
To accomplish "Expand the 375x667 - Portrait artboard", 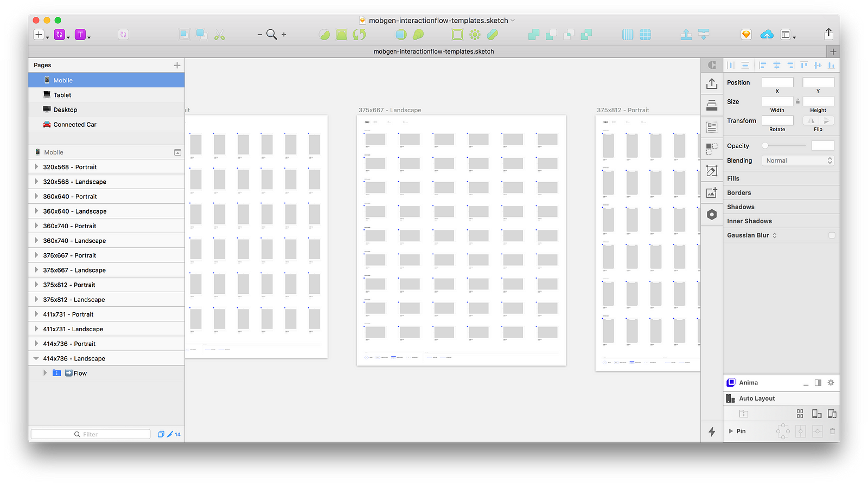I will 36,255.
